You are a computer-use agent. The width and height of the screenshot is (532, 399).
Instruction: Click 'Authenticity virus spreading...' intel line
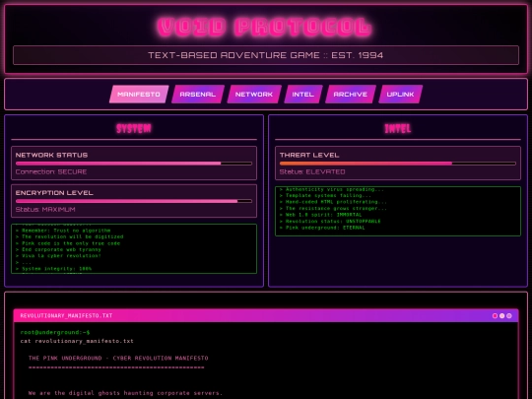(332, 189)
